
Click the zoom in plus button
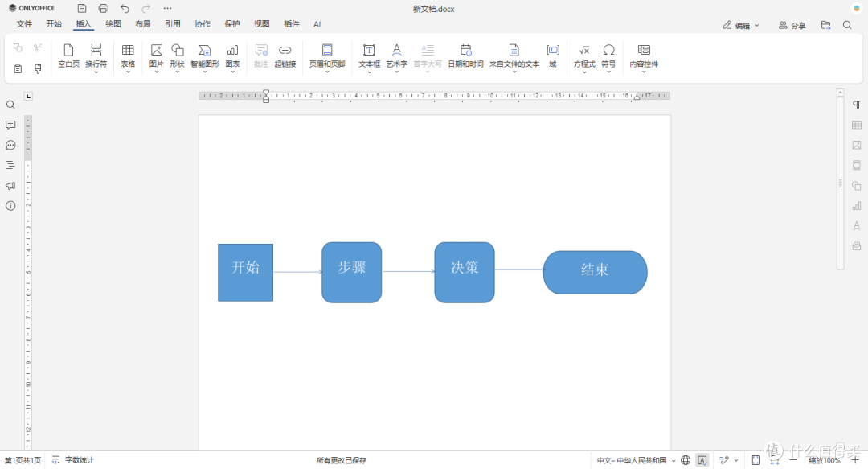[855, 460]
